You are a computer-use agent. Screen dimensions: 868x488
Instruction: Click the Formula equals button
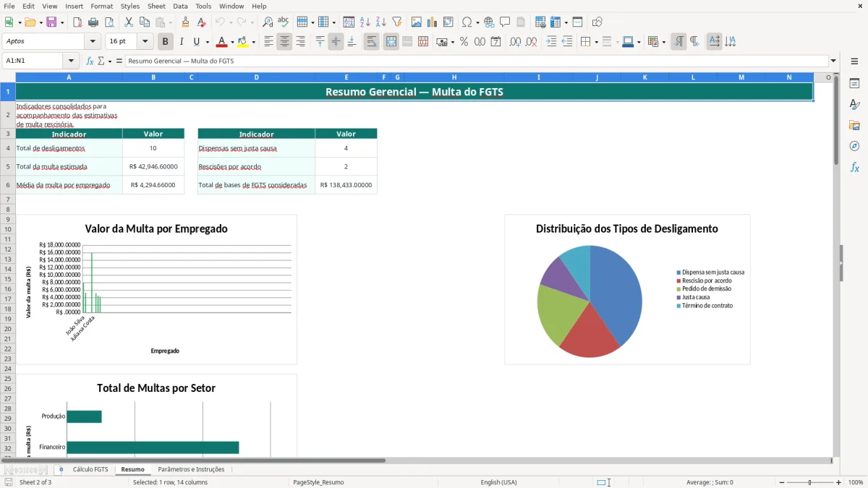pos(119,61)
